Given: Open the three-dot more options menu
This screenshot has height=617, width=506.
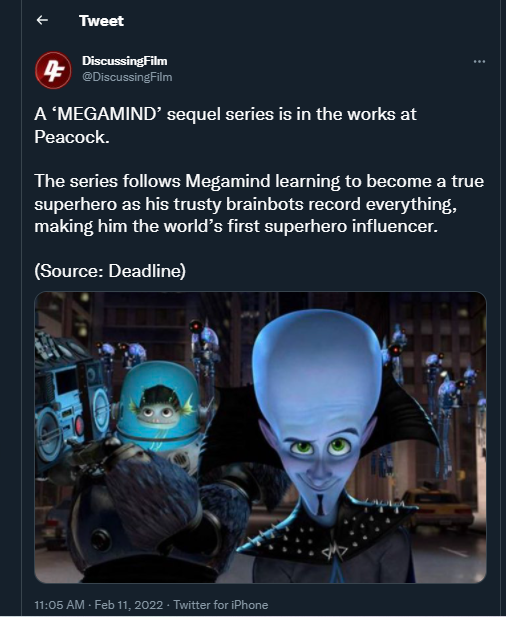Looking at the screenshot, I should click(x=479, y=61).
